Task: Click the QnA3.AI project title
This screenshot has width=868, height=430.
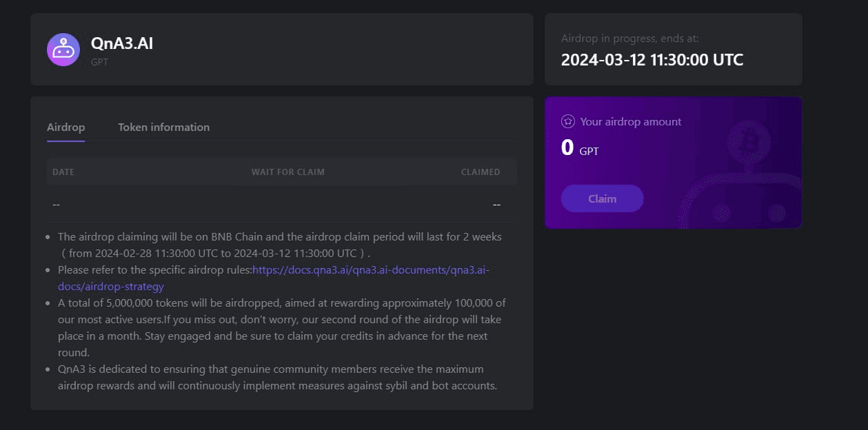Action: pos(122,43)
